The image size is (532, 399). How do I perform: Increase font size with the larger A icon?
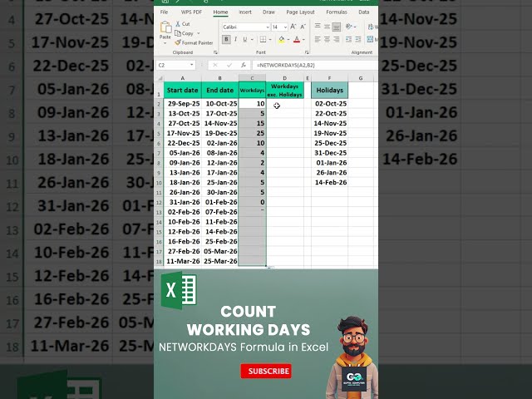[x=293, y=27]
